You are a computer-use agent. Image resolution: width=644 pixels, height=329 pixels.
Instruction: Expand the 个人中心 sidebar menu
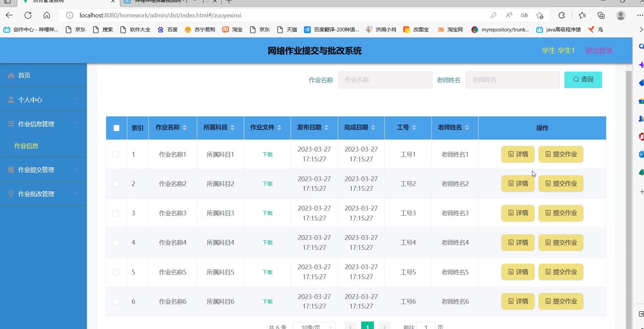[43, 99]
